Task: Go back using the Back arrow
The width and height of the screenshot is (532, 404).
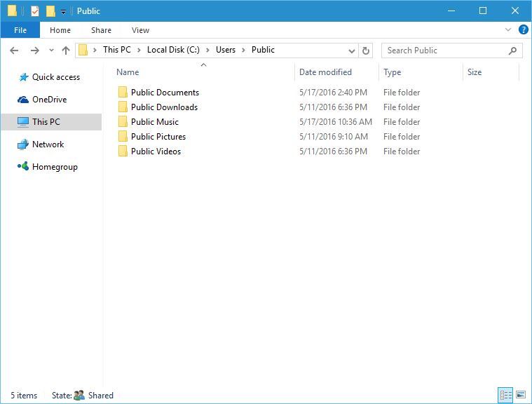Action: coord(14,50)
